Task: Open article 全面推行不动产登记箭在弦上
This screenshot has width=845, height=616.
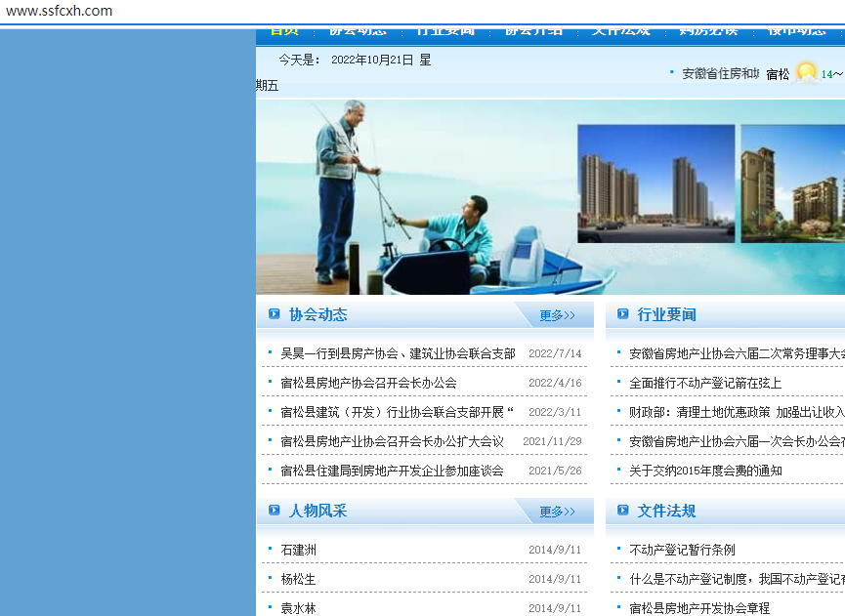Action: click(705, 383)
